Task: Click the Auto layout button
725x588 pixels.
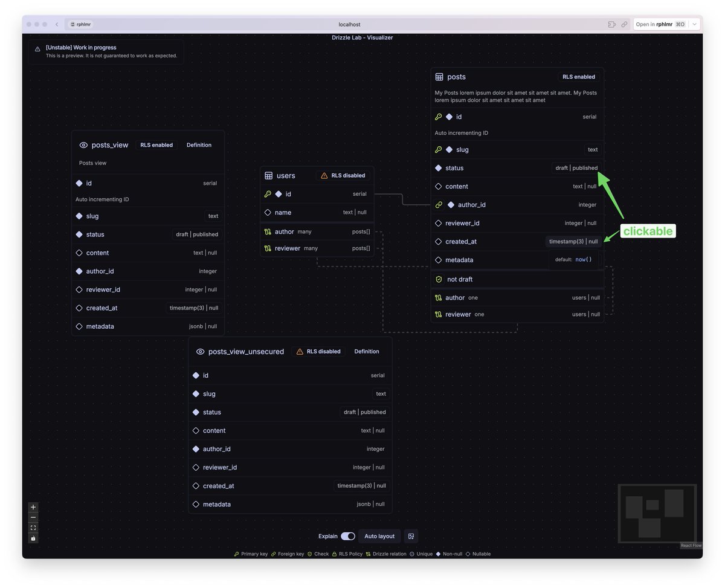Action: tap(379, 536)
